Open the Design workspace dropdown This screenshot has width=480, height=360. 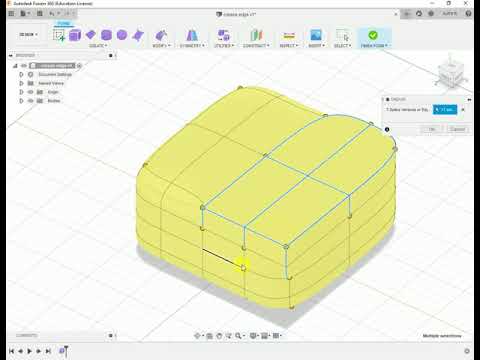(28, 34)
